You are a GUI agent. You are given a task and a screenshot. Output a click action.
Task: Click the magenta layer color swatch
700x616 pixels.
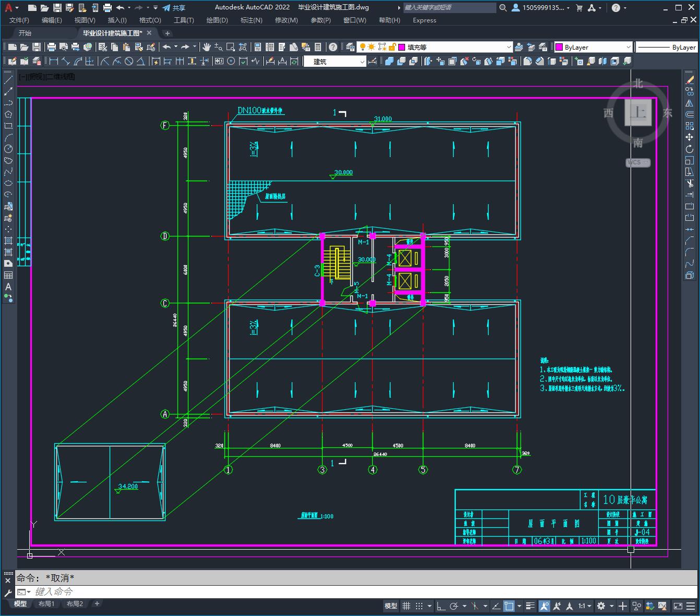(x=402, y=47)
